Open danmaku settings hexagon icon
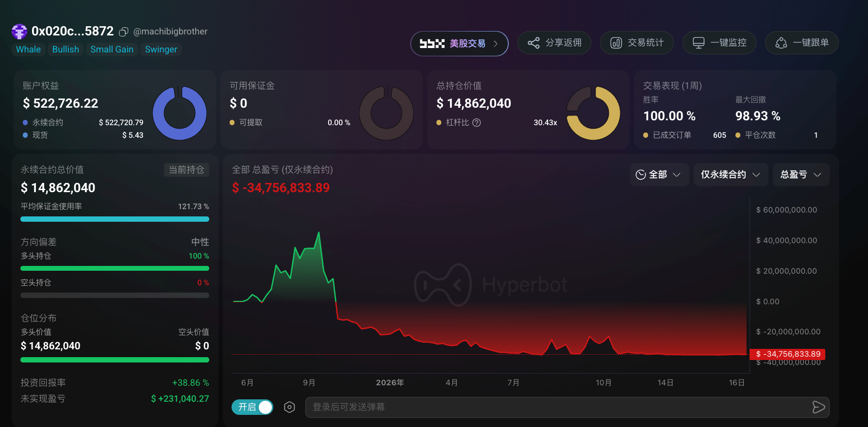 pos(289,407)
